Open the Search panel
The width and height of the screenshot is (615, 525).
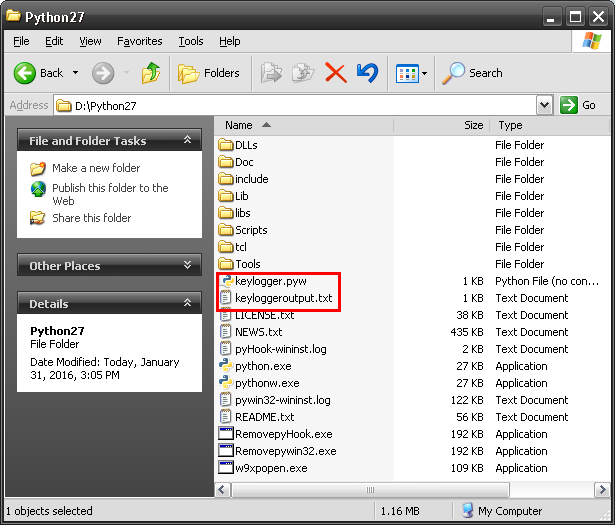[472, 73]
